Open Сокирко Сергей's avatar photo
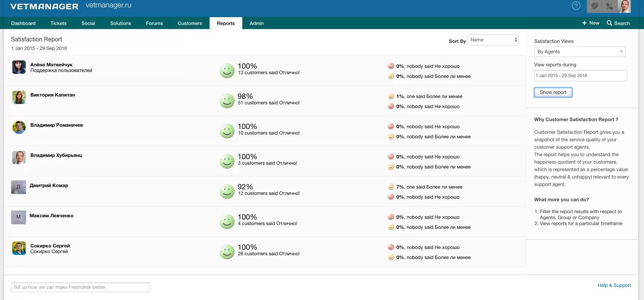644x300 pixels. [x=19, y=248]
